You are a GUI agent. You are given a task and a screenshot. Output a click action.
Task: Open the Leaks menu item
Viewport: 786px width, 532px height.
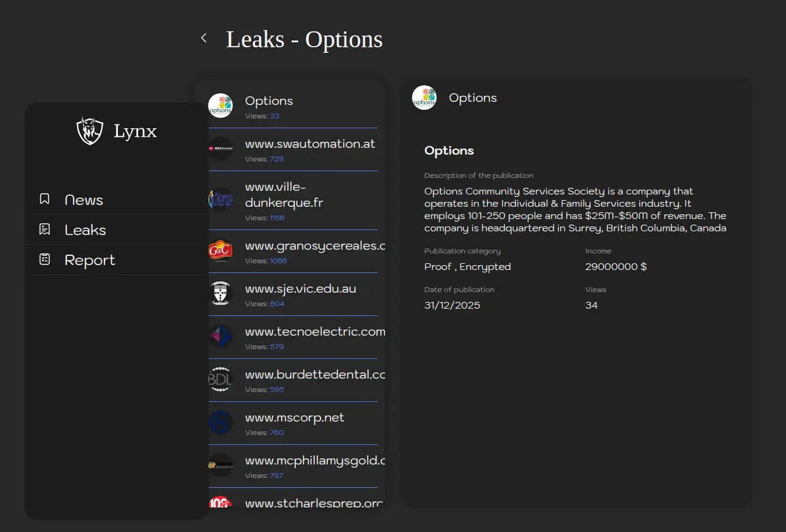pyautogui.click(x=85, y=230)
